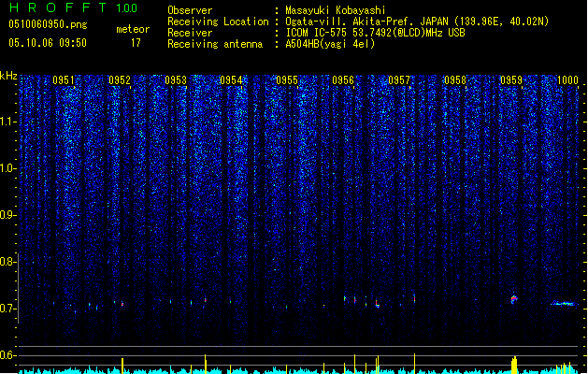This screenshot has width=588, height=374.
Task: Click the 1000 time marker
Action: click(x=567, y=80)
